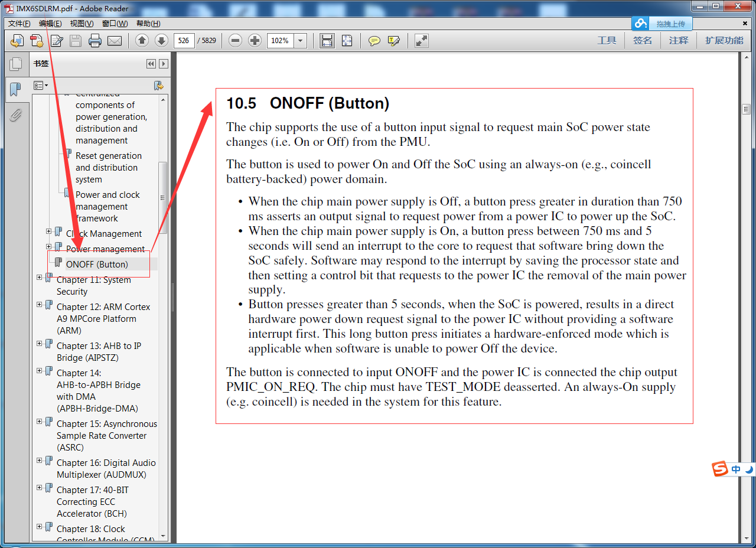756x548 pixels.
Task: Expand Chapter 15: Asynchronous Sample Rate Converter
Action: point(40,422)
